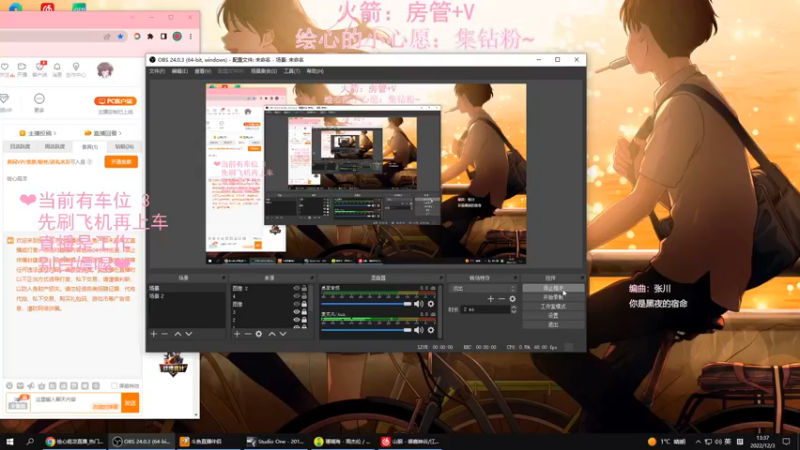The height and width of the screenshot is (450, 800).
Task: Click the envelope icon in the chat toolbar
Action: click(20, 386)
